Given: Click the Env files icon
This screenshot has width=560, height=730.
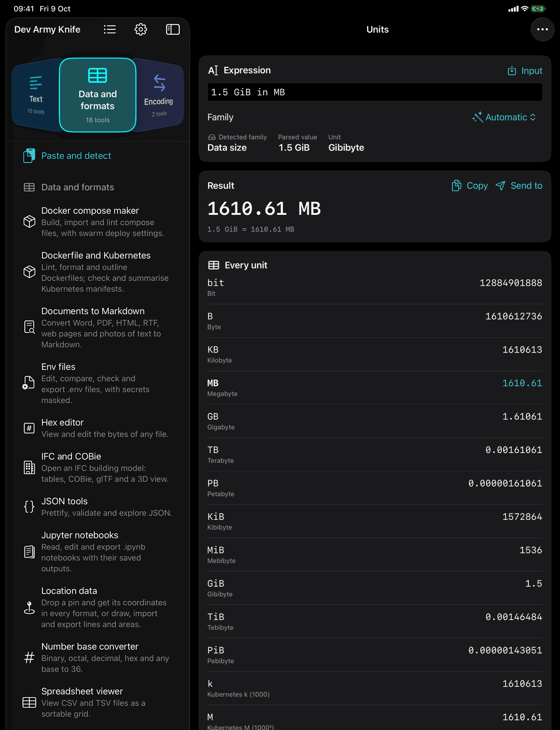Looking at the screenshot, I should pyautogui.click(x=29, y=383).
